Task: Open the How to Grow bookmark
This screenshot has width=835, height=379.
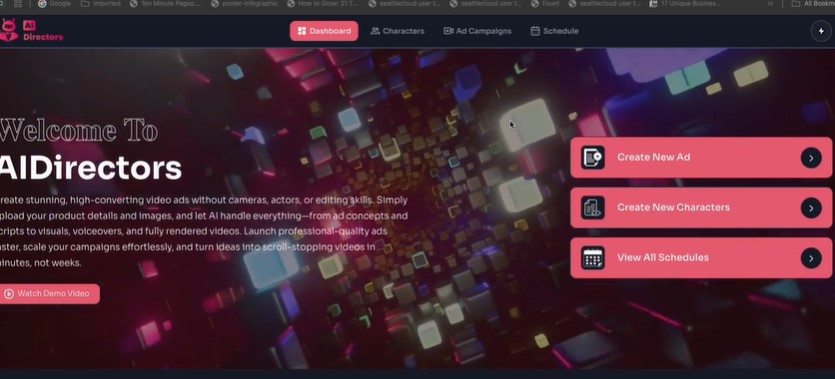Action: (x=323, y=4)
